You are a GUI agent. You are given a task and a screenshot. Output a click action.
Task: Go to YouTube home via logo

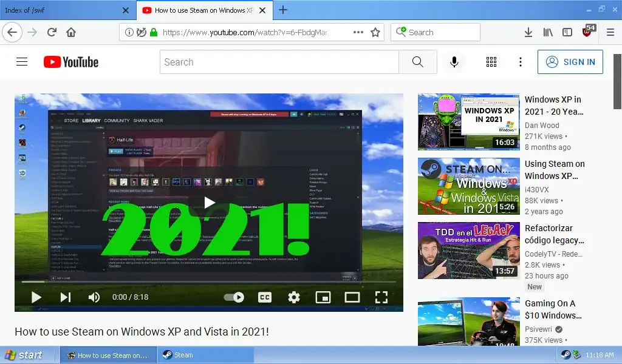click(71, 62)
